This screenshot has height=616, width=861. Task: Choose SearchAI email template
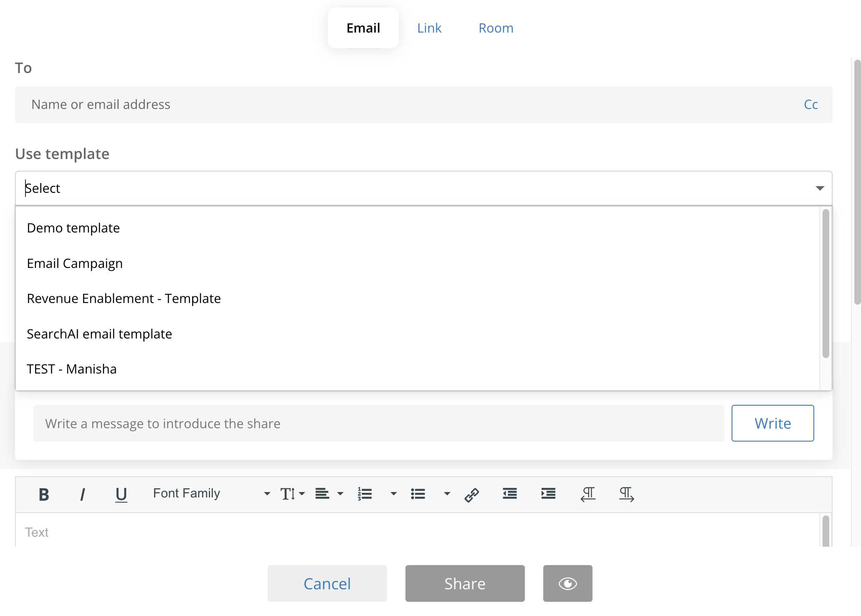[418, 334]
